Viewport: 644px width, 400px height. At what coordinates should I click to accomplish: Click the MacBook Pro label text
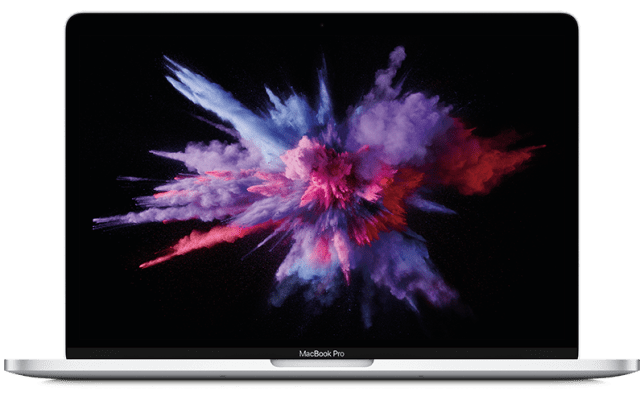click(x=321, y=353)
